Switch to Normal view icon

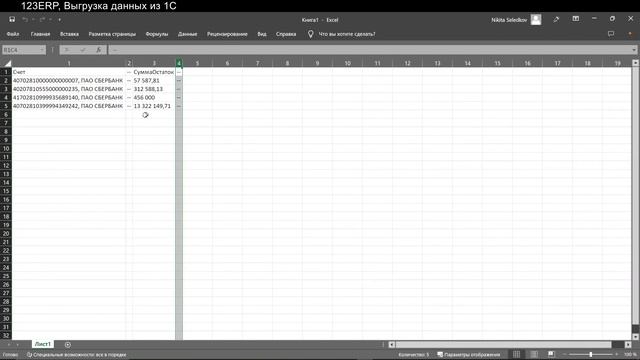coord(516,354)
